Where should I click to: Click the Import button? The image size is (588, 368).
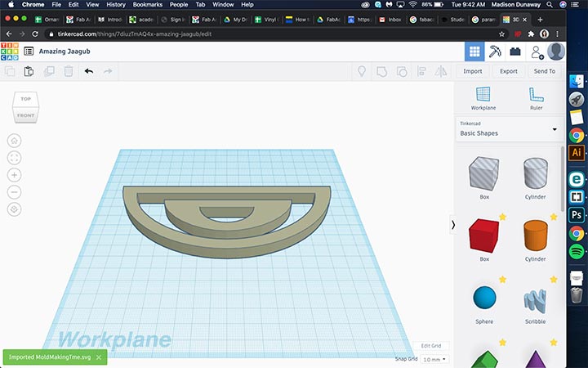(473, 71)
